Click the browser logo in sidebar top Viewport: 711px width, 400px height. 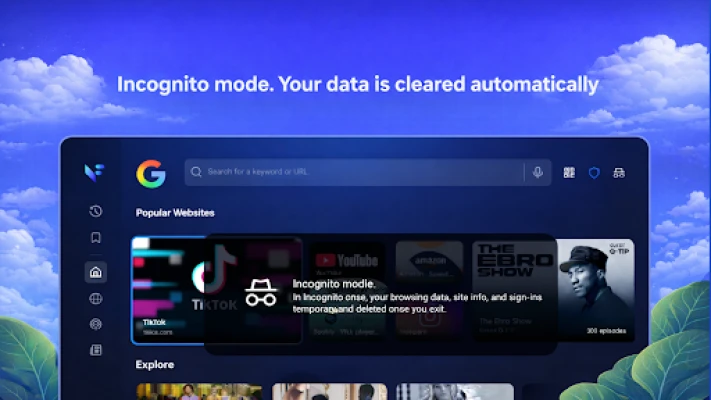(94, 173)
